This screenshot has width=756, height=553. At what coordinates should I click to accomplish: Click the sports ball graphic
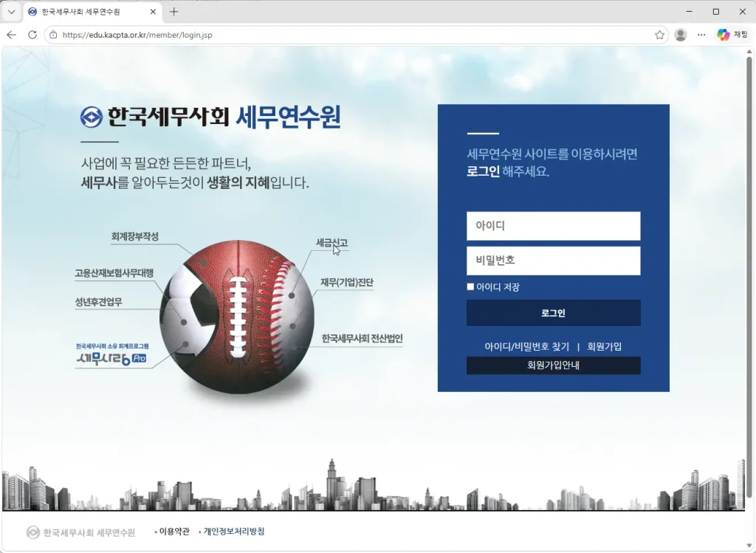click(237, 317)
